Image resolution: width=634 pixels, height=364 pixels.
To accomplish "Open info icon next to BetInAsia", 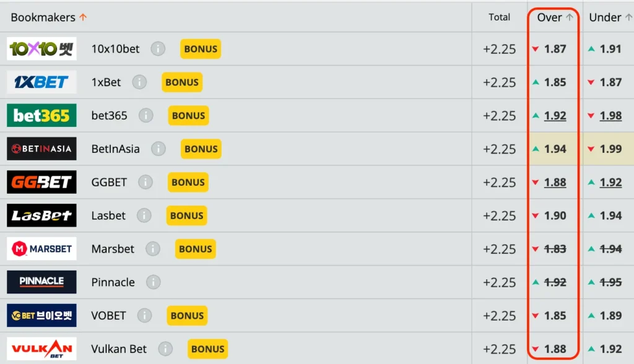I will pos(158,149).
